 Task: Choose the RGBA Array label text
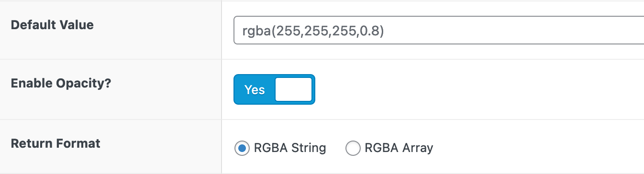tap(399, 148)
